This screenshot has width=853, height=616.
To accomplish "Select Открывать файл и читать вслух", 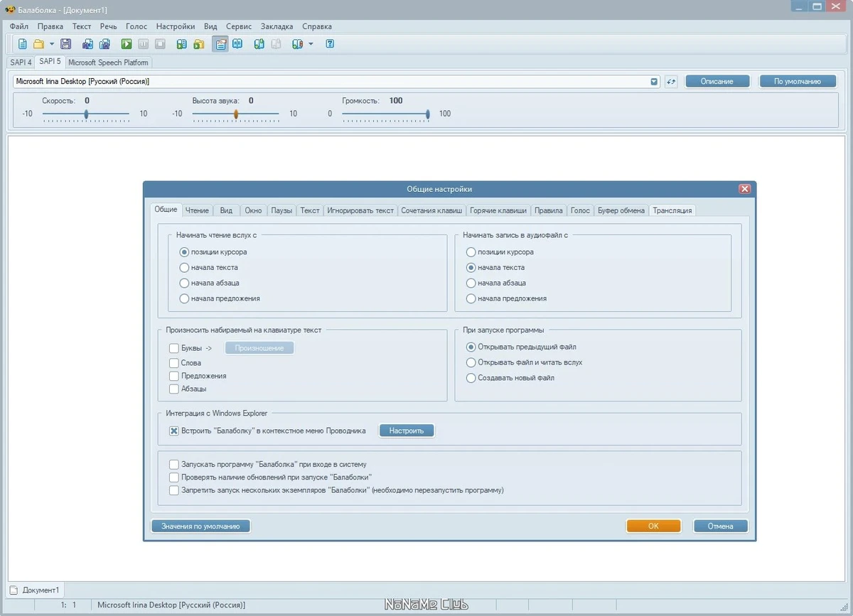I will 524,362.
